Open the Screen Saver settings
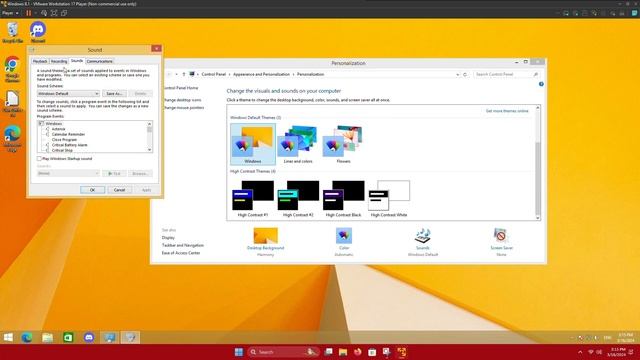 pyautogui.click(x=501, y=241)
